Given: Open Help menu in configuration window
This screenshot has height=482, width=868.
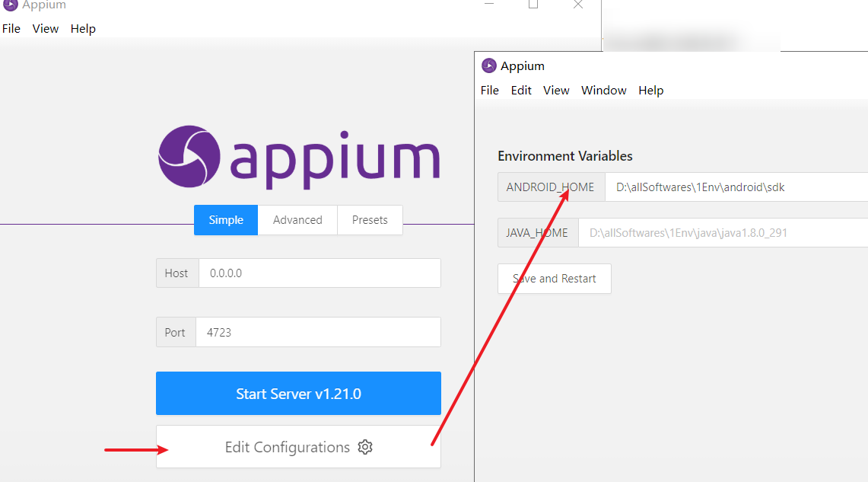Looking at the screenshot, I should 650,91.
